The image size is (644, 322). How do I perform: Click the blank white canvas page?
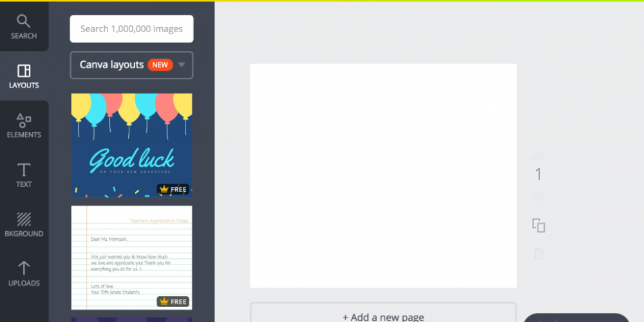(x=383, y=175)
